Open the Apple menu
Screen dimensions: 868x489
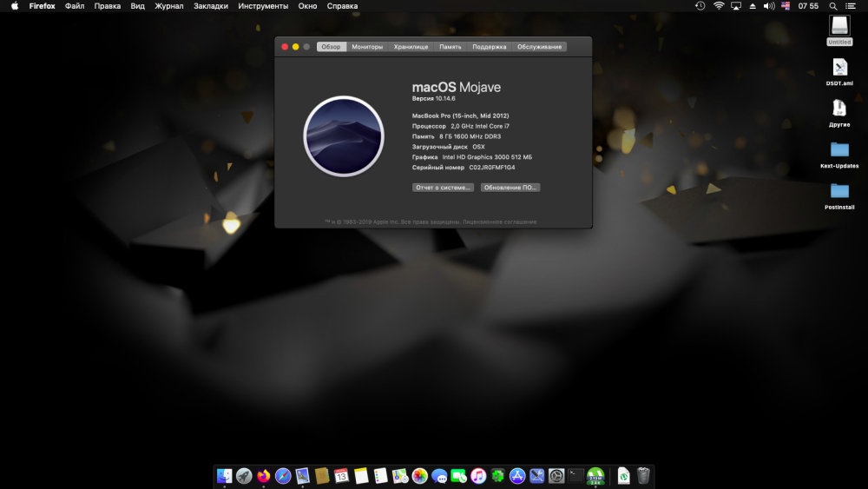(x=15, y=6)
